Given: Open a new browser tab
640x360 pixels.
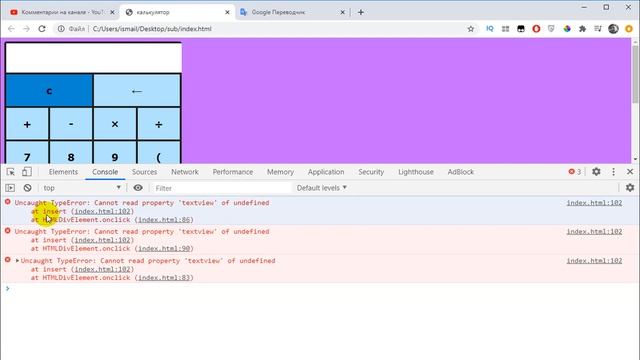Looking at the screenshot, I should (360, 12).
